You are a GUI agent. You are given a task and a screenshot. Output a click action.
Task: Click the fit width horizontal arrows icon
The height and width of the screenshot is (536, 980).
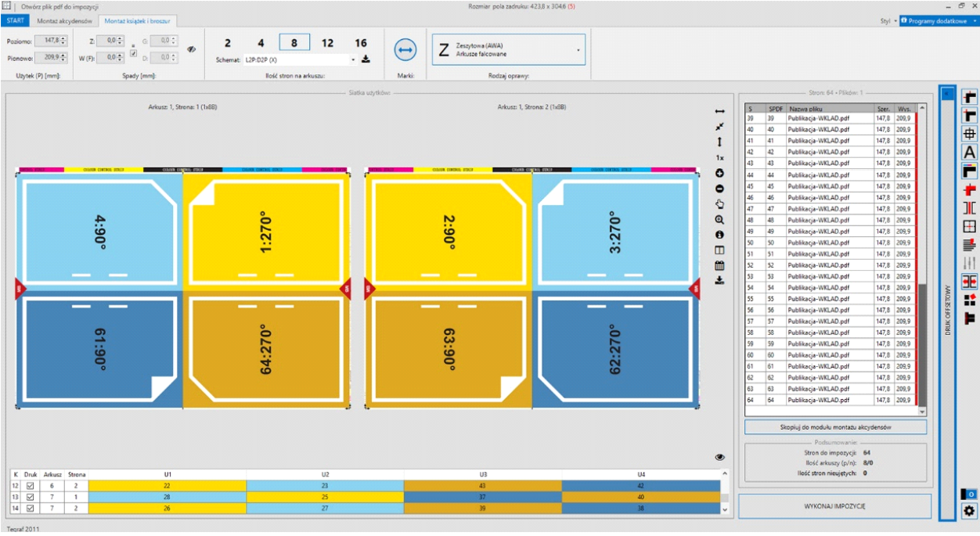click(x=719, y=112)
